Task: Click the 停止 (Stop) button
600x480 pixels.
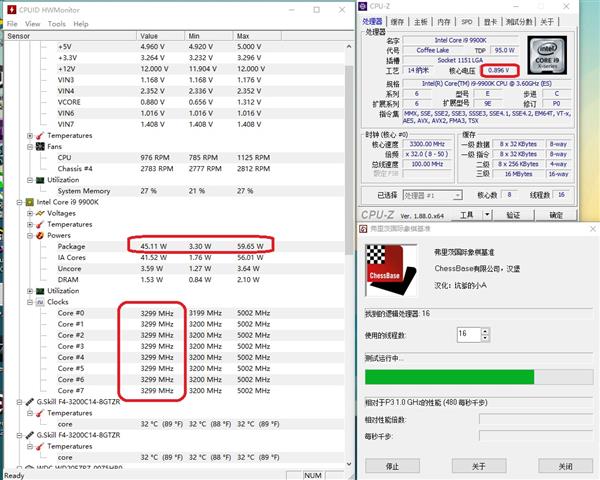Action: click(x=392, y=466)
